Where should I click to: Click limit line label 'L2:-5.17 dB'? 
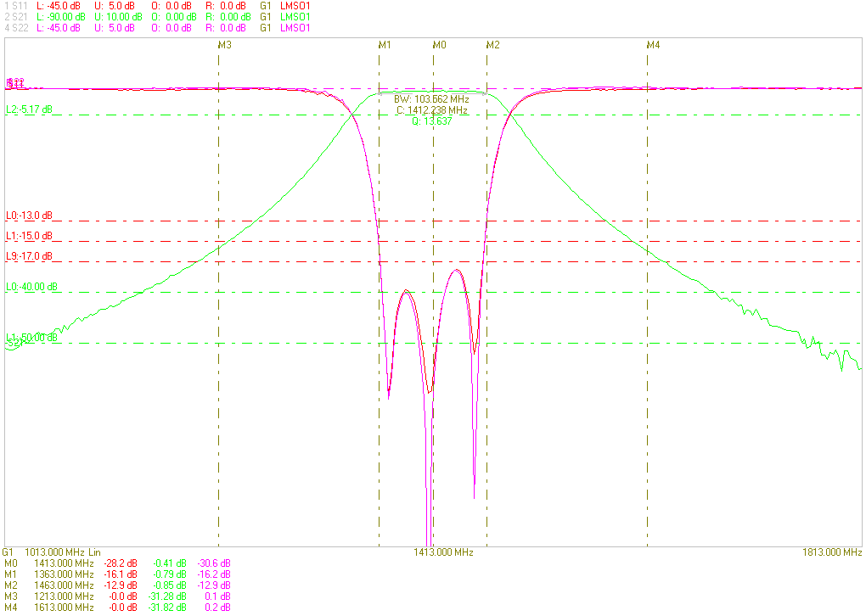pos(29,109)
